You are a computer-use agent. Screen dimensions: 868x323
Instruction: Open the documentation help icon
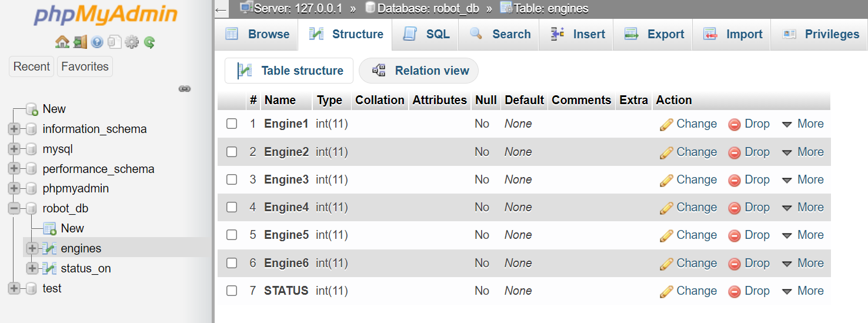pyautogui.click(x=98, y=42)
